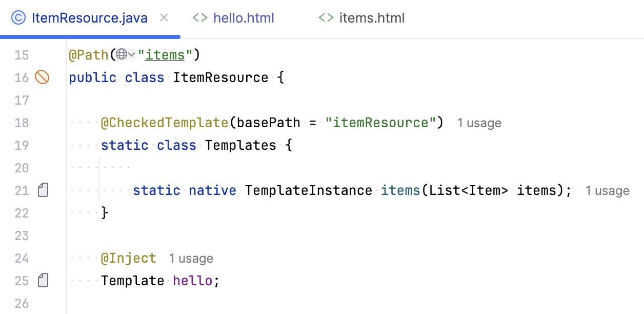This screenshot has width=644, height=314.
Task: Expand the dropdown arrow next to globe icon
Action: coord(132,54)
